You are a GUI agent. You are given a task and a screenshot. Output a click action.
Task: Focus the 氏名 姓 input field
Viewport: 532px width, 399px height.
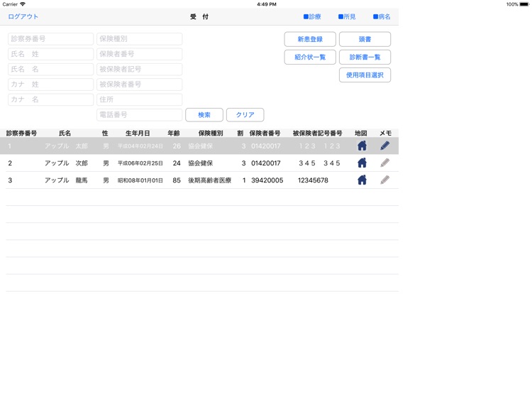coord(50,54)
